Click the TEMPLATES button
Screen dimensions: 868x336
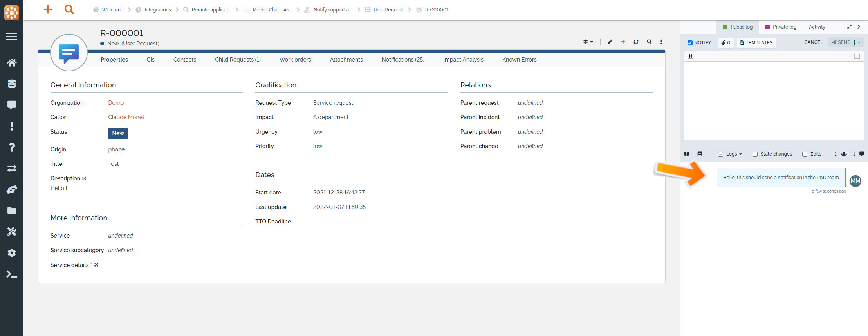tap(756, 43)
